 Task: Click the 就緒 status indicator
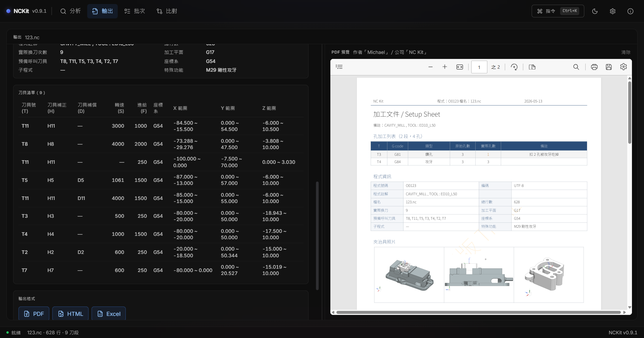13,333
